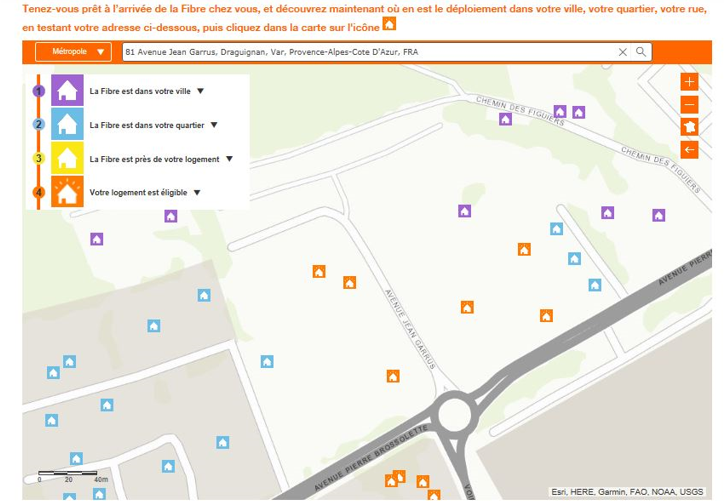Click the Avenue Jean Garrus street label

[x=411, y=329]
